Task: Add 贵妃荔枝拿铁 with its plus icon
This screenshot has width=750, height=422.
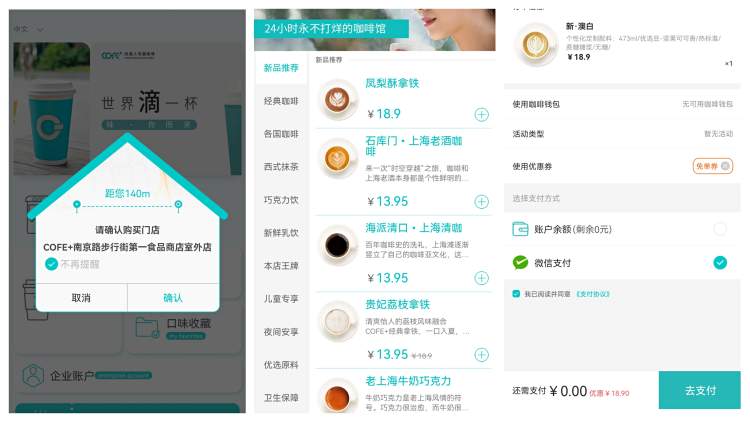Action: 481,355
